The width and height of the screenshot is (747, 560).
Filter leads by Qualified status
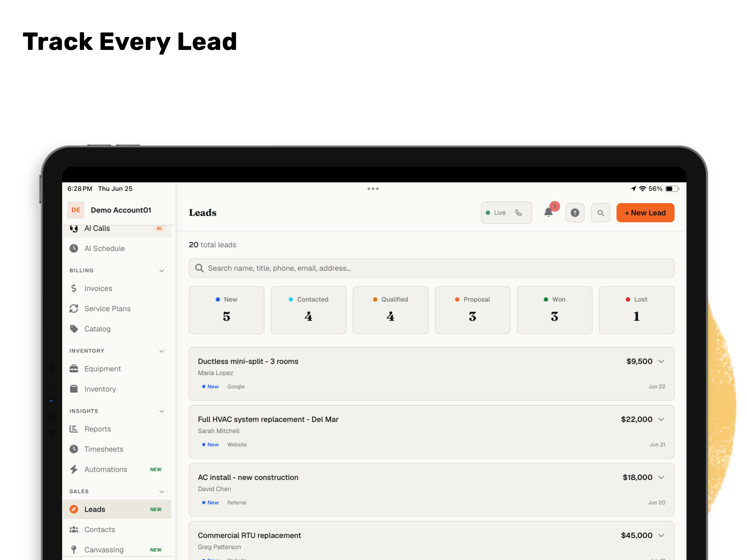[x=391, y=310]
